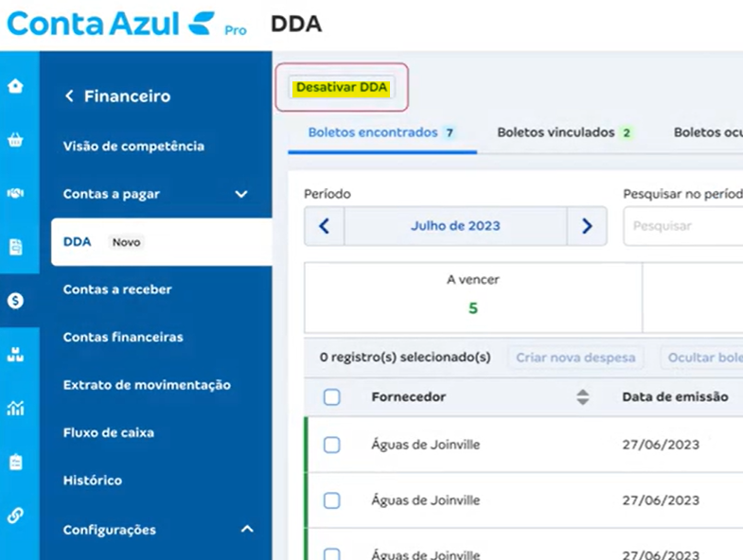This screenshot has height=560, width=743.
Task: Toggle the select-all checkbox in the header
Action: point(331,397)
